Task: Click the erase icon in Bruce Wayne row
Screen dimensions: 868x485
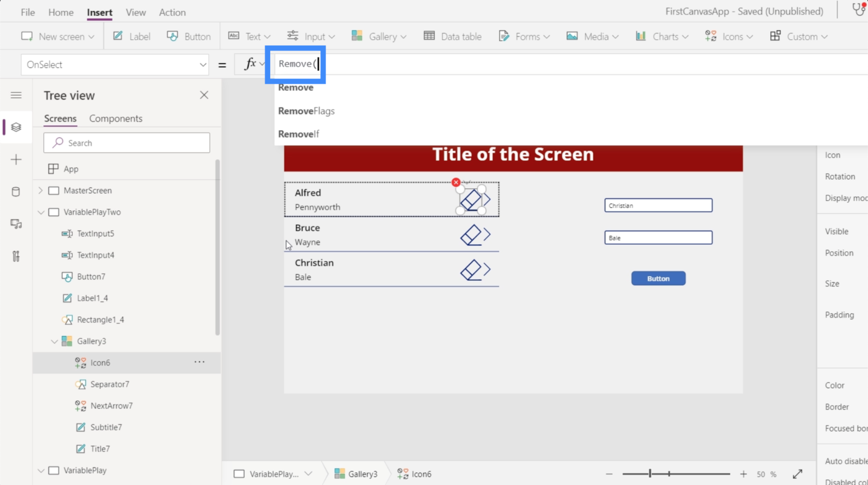Action: click(x=471, y=235)
